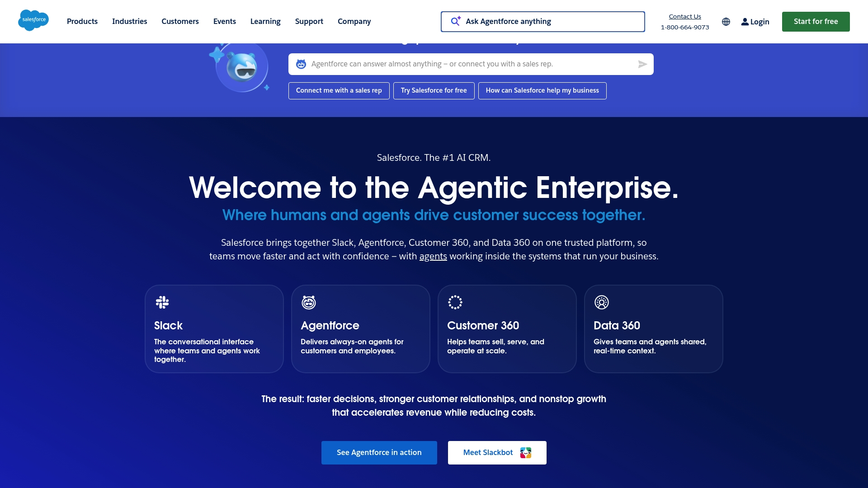Click 'Delivers always-on agents for customers and employees.'
The image size is (868, 488).
pos(352,346)
